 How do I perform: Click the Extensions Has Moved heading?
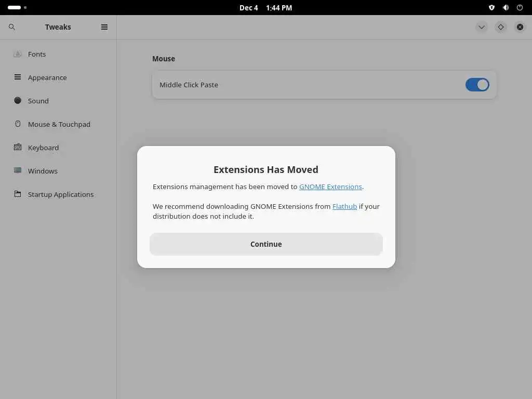click(265, 169)
